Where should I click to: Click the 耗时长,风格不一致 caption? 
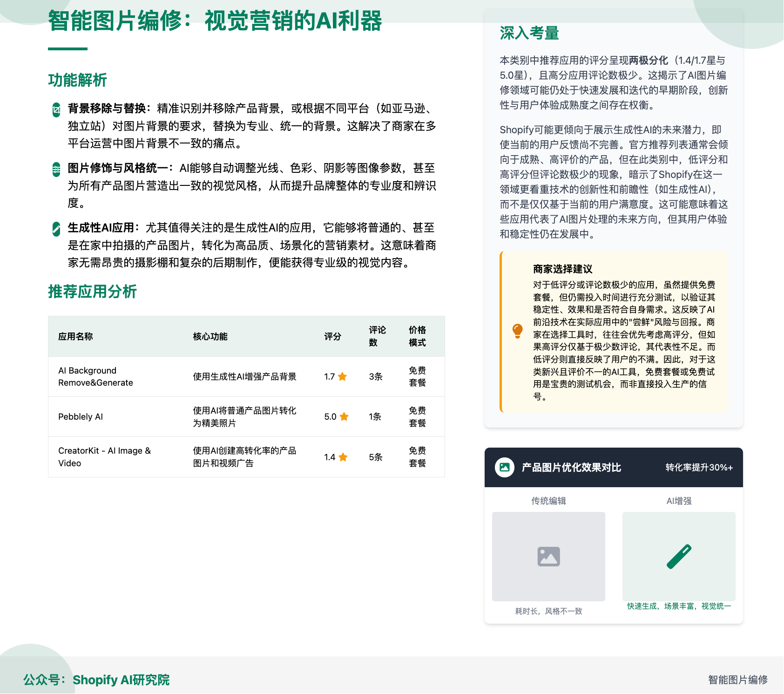[x=548, y=611]
